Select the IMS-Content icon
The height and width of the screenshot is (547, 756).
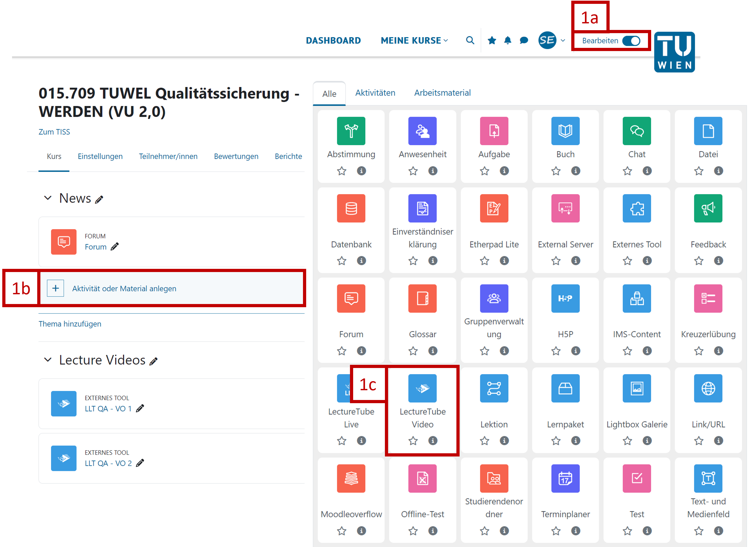pyautogui.click(x=637, y=299)
